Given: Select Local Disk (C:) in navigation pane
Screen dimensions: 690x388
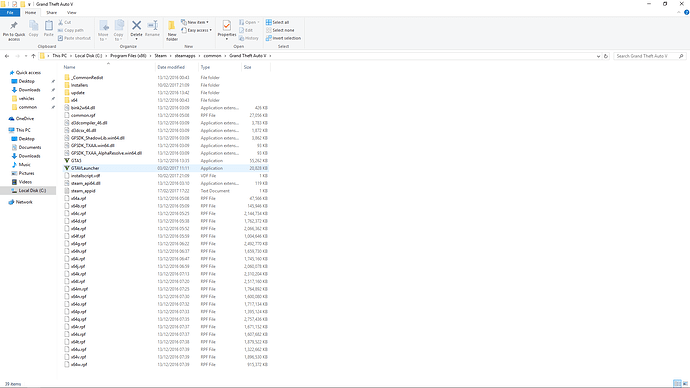Looking at the screenshot, I should [x=32, y=190].
